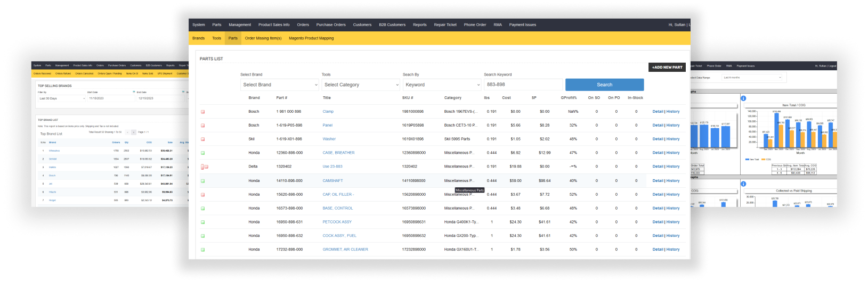Viewport: 868px width, 282px height.
Task: Open the Customers menu in main window
Action: pos(362,24)
